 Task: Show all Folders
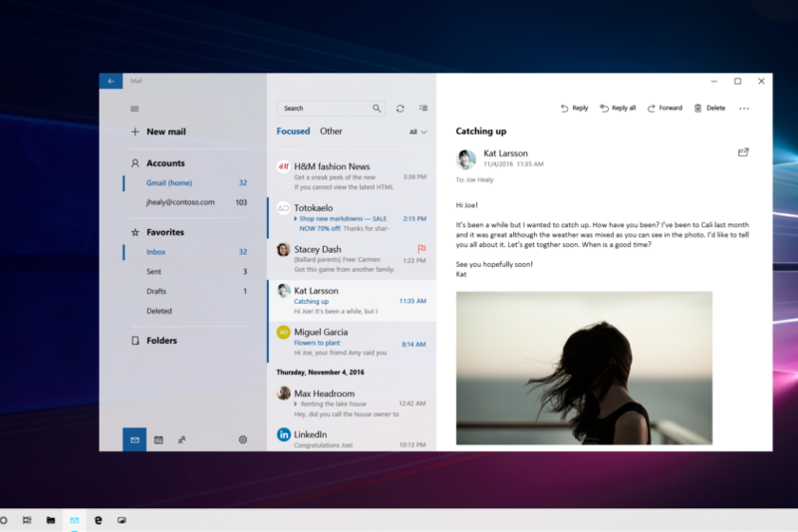155,341
